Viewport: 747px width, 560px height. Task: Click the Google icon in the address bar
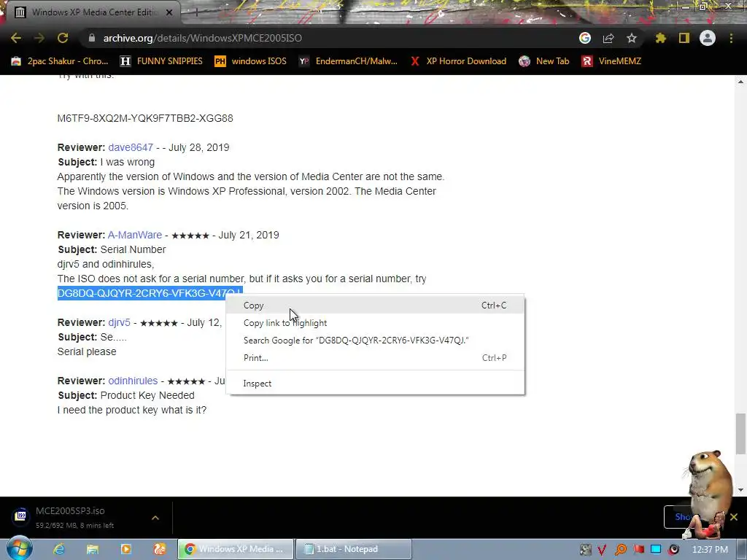click(x=585, y=38)
